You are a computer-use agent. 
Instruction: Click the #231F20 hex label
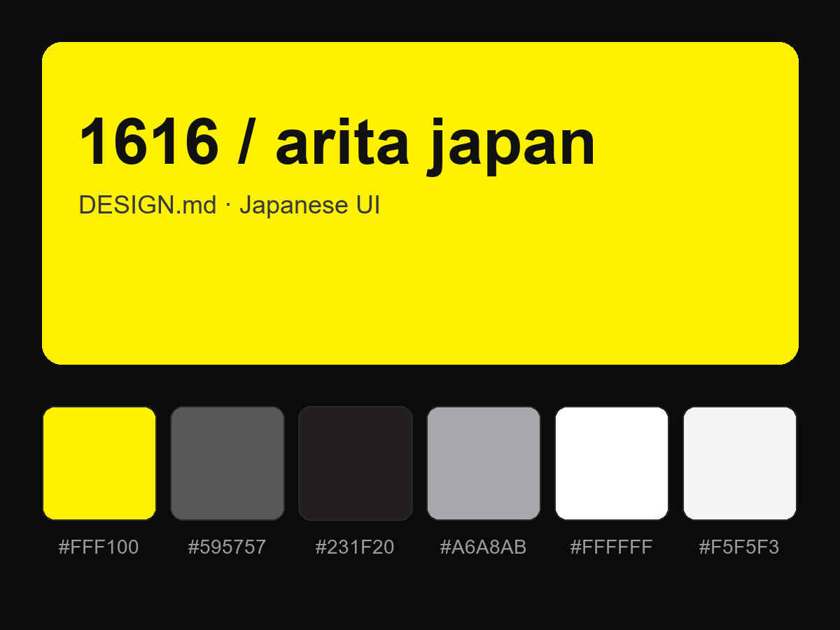pyautogui.click(x=355, y=547)
